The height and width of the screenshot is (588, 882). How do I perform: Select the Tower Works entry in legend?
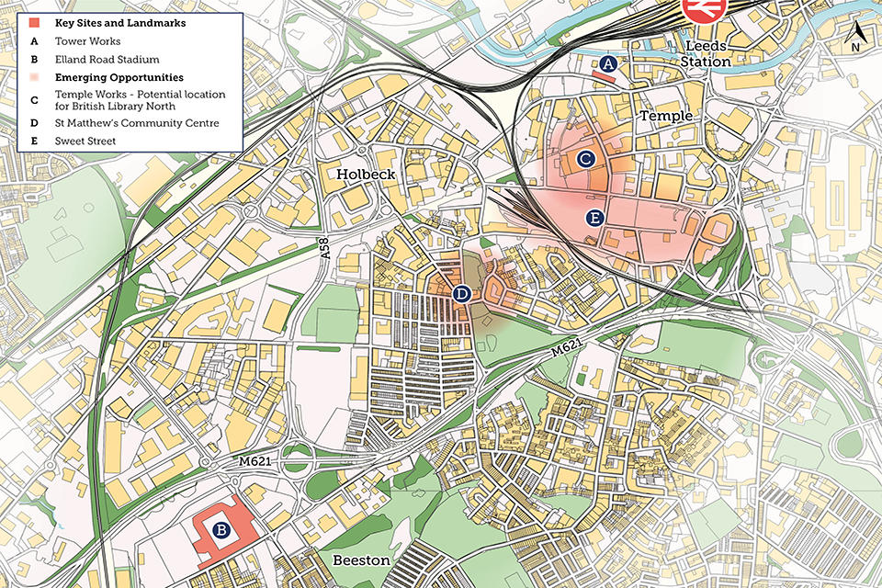87,41
